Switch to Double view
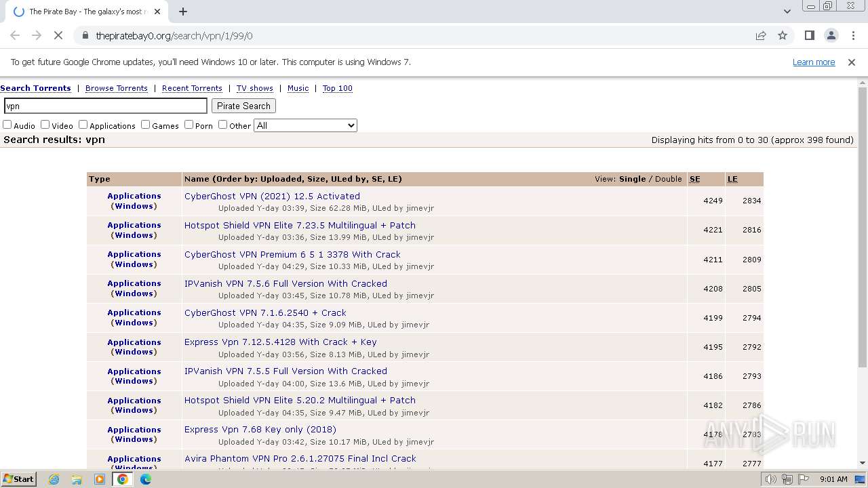 668,179
